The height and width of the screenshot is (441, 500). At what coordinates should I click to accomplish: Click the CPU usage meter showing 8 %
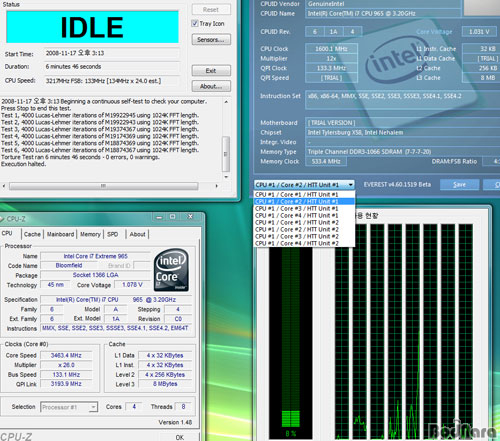pos(291,343)
